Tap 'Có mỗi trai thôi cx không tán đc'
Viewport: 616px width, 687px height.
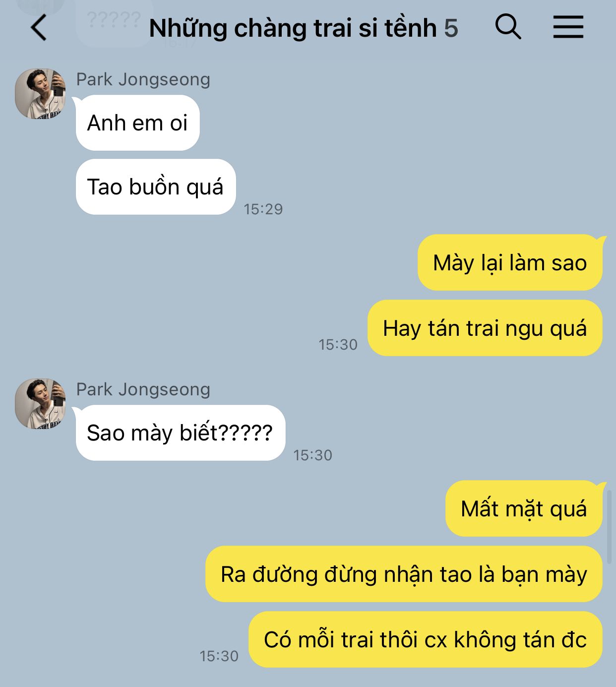click(426, 640)
